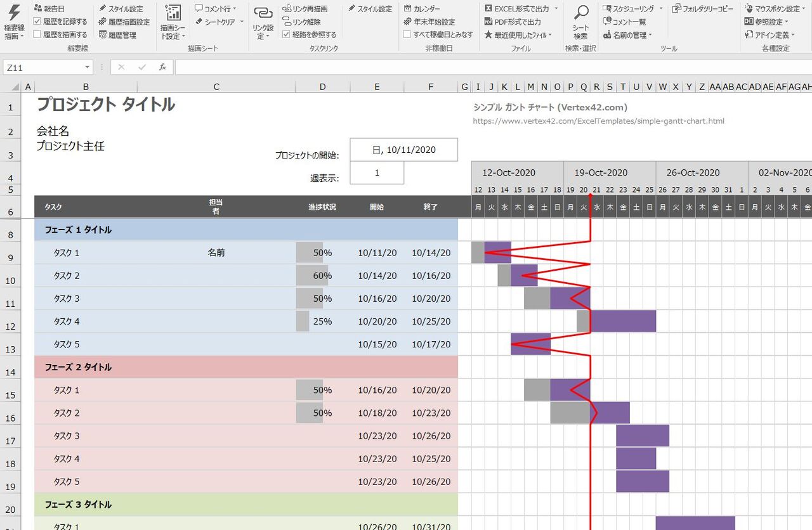Select column header E

(x=377, y=87)
